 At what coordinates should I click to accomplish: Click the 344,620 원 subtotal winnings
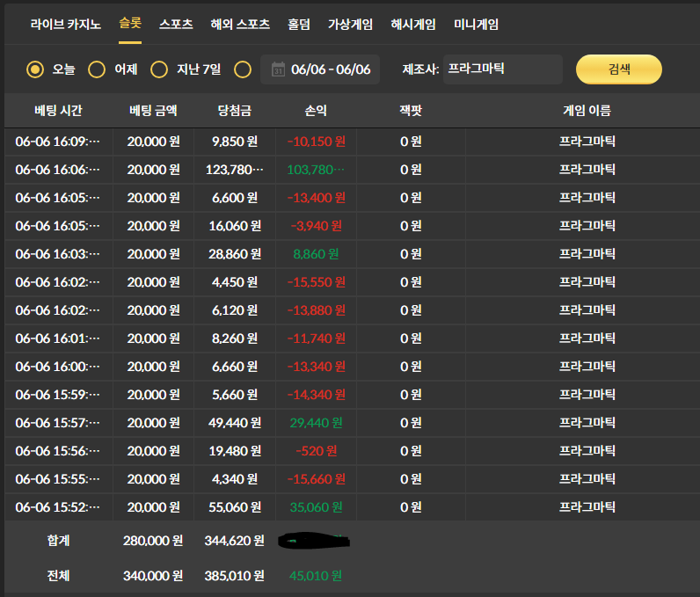pos(235,541)
